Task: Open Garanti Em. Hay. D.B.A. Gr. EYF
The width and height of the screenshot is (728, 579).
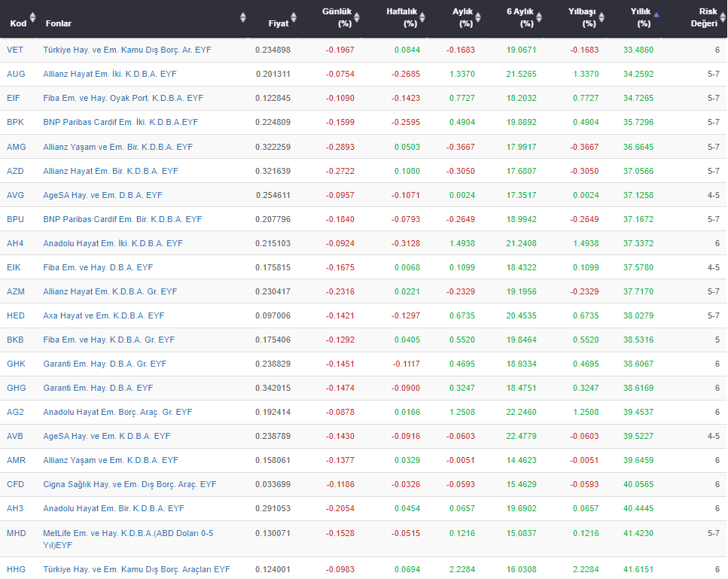Action: (x=105, y=364)
